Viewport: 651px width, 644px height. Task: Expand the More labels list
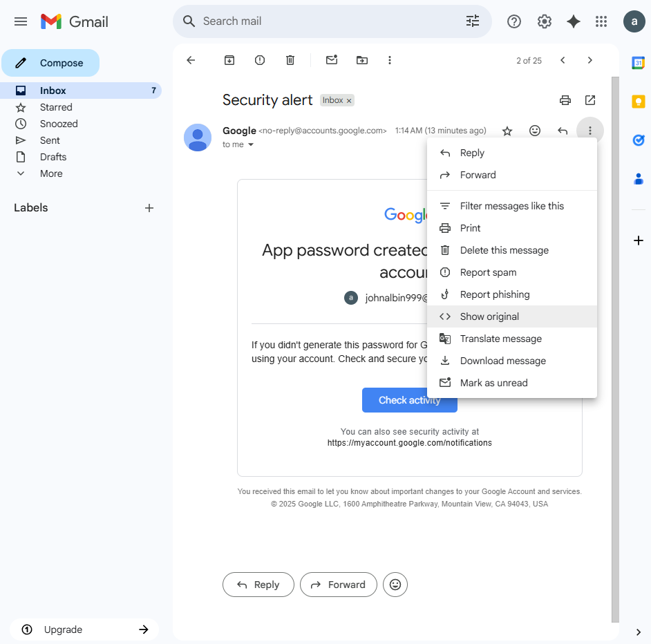[51, 173]
